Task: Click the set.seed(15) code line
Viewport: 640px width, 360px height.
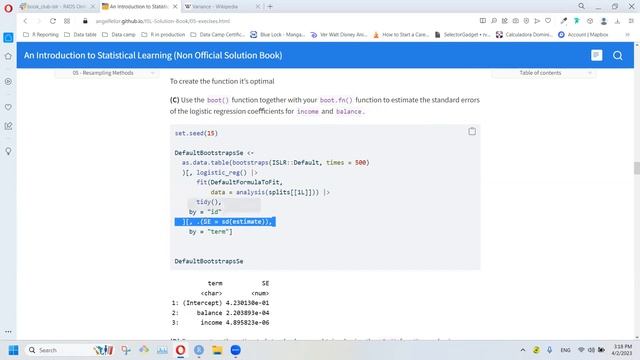Action: pyautogui.click(x=196, y=133)
